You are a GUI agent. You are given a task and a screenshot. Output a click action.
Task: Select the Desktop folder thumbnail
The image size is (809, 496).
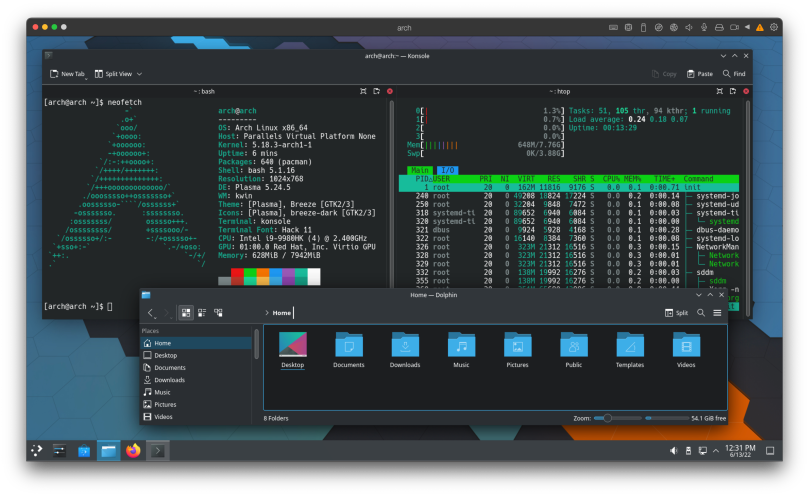pos(293,345)
